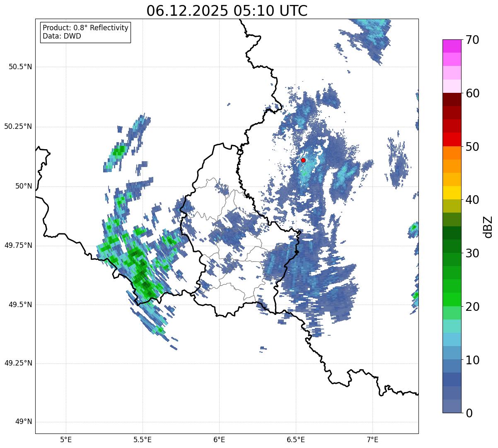The height and width of the screenshot is (448, 498).
Task: Click the '7°E' longitude label
Action: coord(372,439)
